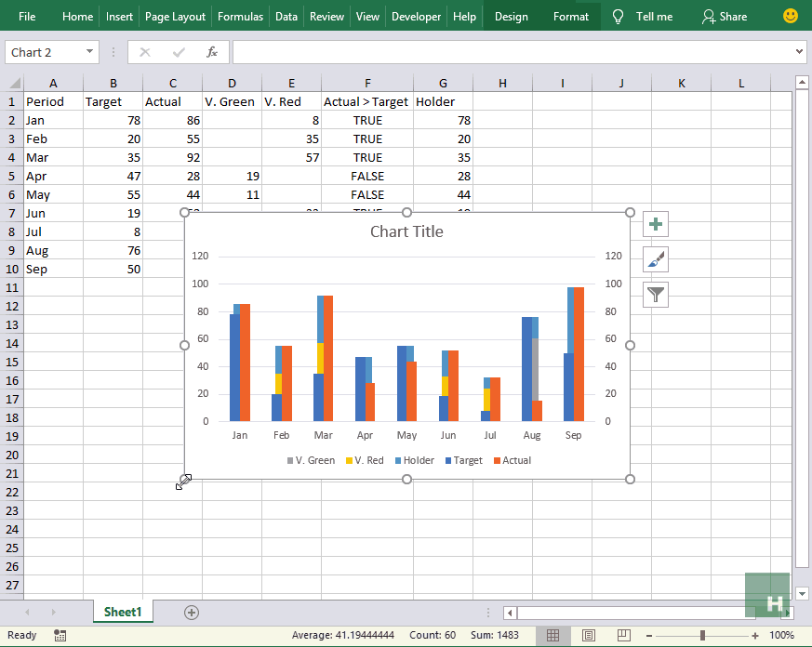Viewport: 812px width, 647px height.
Task: Click the macro record icon in status bar
Action: pyautogui.click(x=60, y=634)
